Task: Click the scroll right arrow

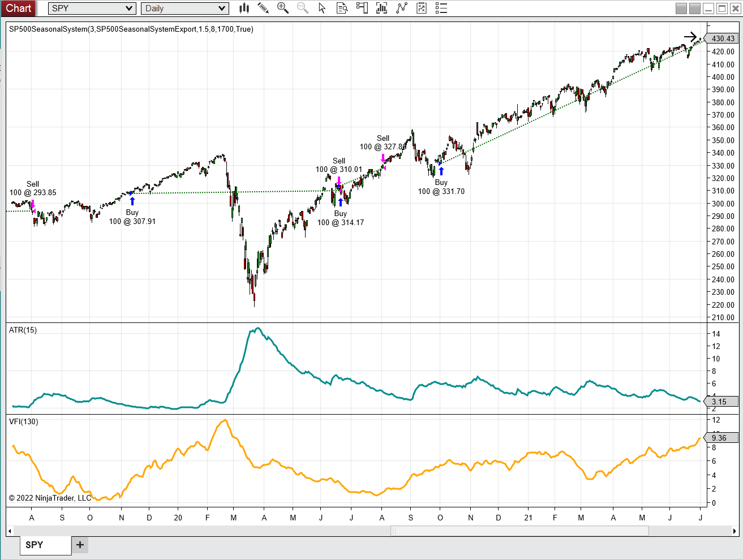Action: coord(735,531)
